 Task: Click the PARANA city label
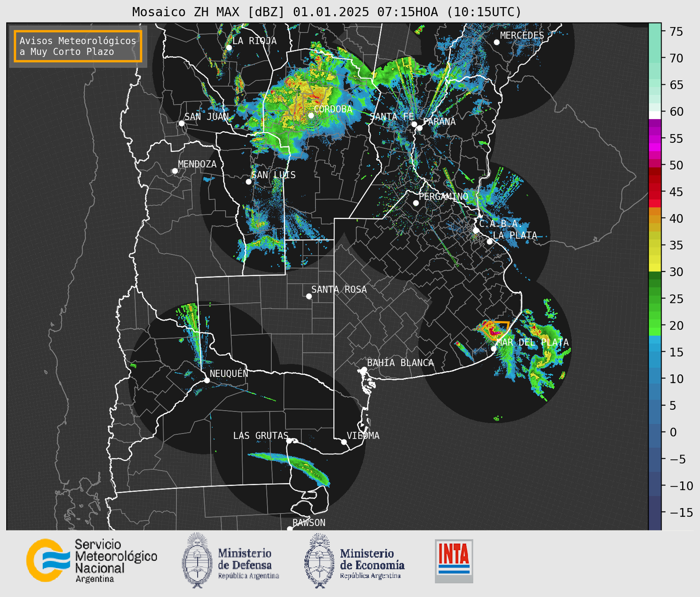(x=439, y=122)
